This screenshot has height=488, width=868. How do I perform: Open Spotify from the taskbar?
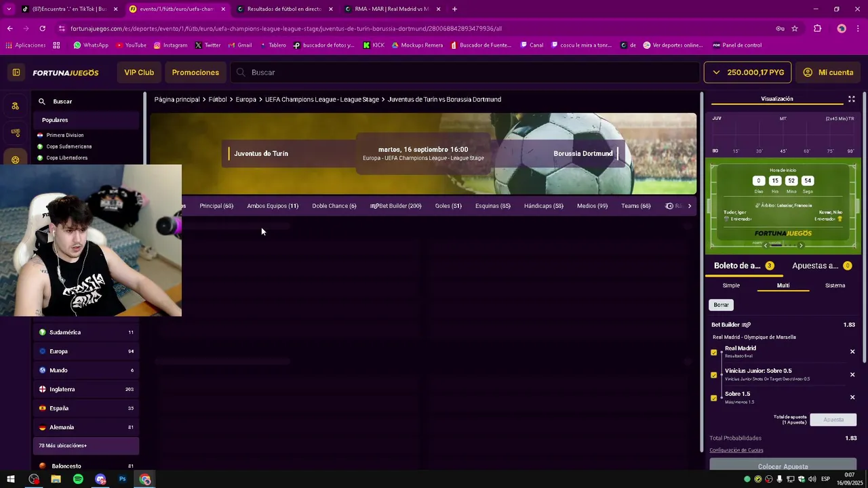78,479
